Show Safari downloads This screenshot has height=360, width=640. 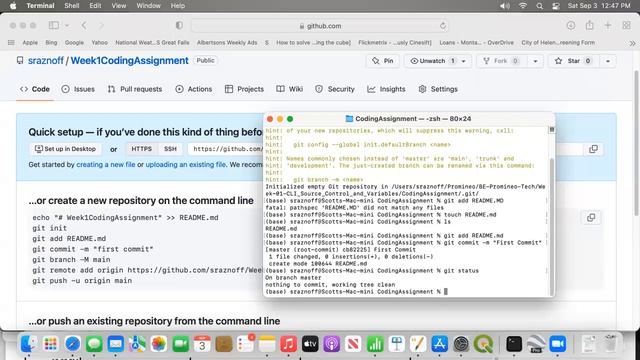[x=571, y=25]
